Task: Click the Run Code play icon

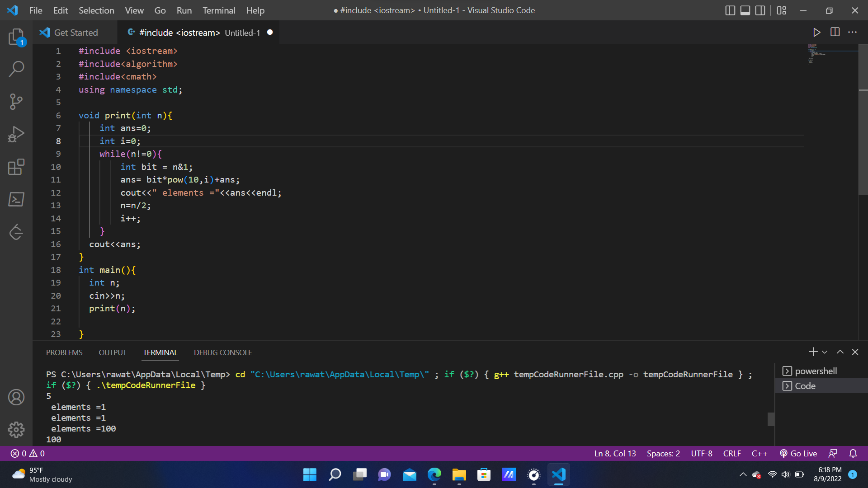Action: (816, 32)
